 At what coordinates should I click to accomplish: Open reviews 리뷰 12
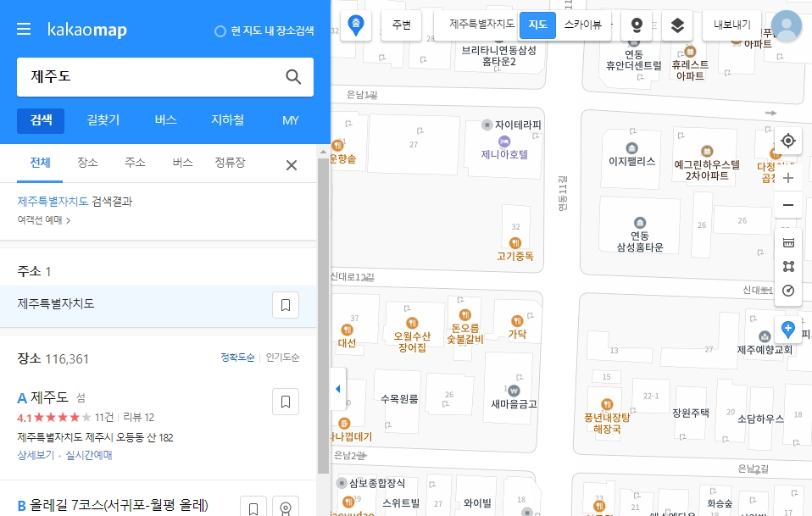[x=139, y=417]
